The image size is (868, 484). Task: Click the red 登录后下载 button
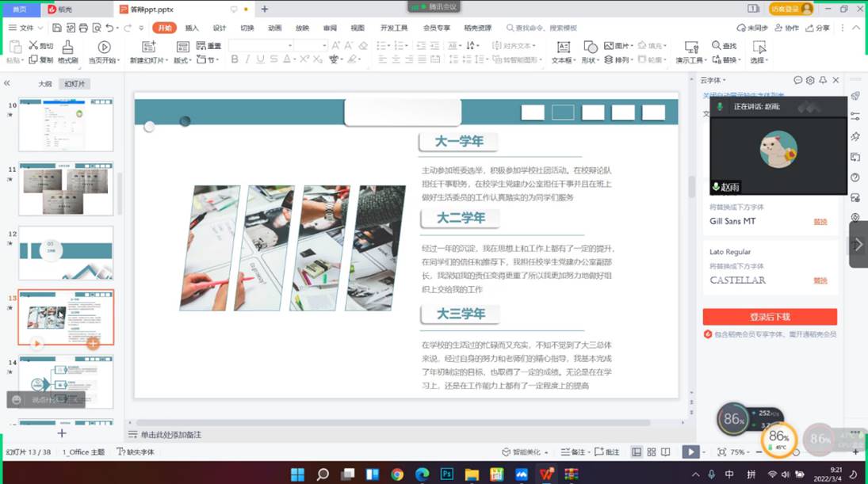tap(769, 317)
